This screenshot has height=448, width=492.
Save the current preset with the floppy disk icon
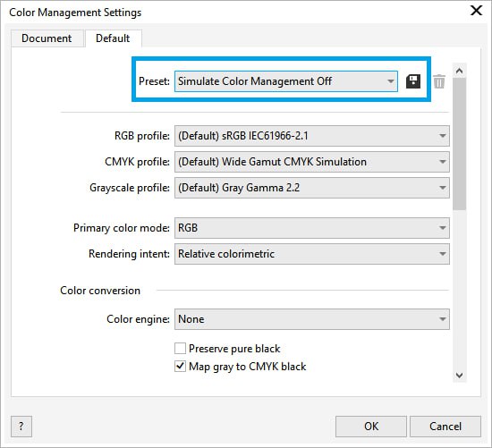pos(413,81)
